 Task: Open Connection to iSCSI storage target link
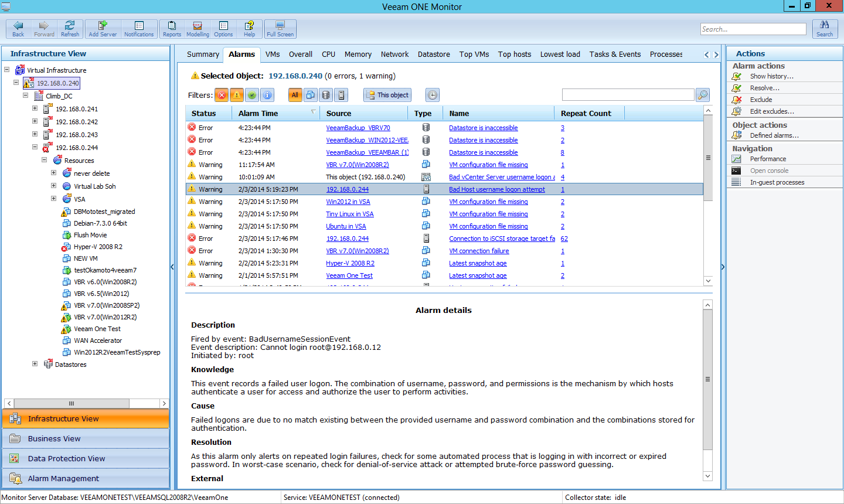(x=502, y=239)
